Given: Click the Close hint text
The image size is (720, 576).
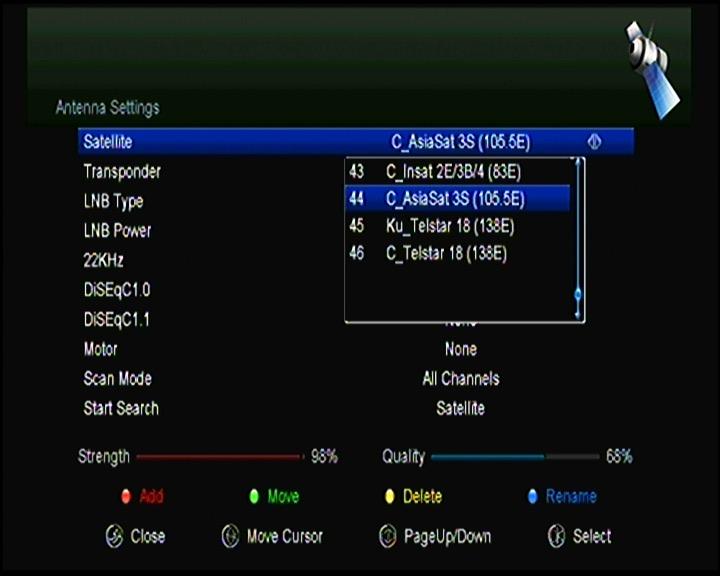Looking at the screenshot, I should click(148, 536).
